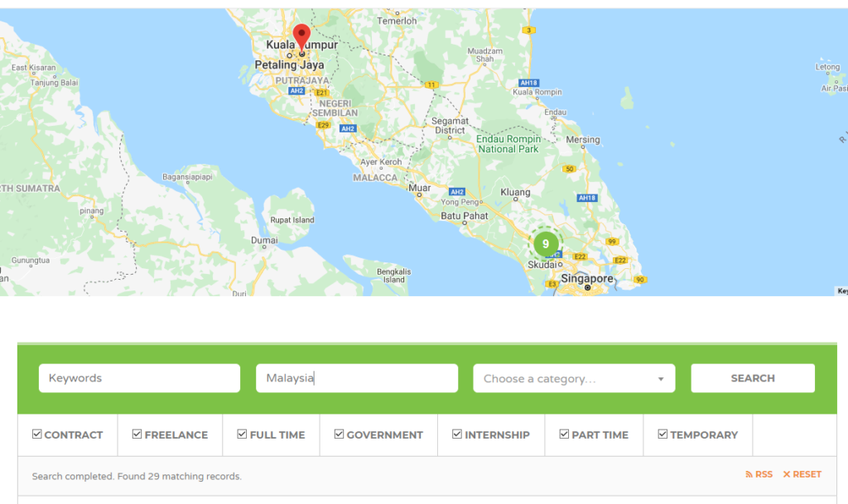
Task: Click the location field containing Malaysia
Action: click(357, 378)
